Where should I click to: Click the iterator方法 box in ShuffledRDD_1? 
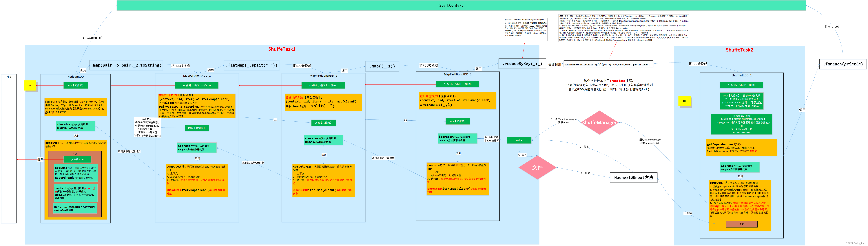pos(740,168)
